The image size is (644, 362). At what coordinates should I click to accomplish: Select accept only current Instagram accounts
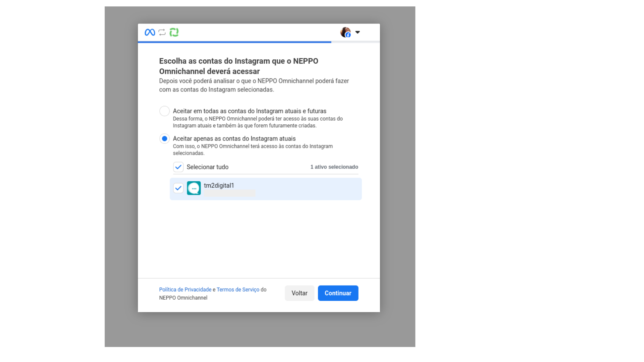pyautogui.click(x=164, y=138)
